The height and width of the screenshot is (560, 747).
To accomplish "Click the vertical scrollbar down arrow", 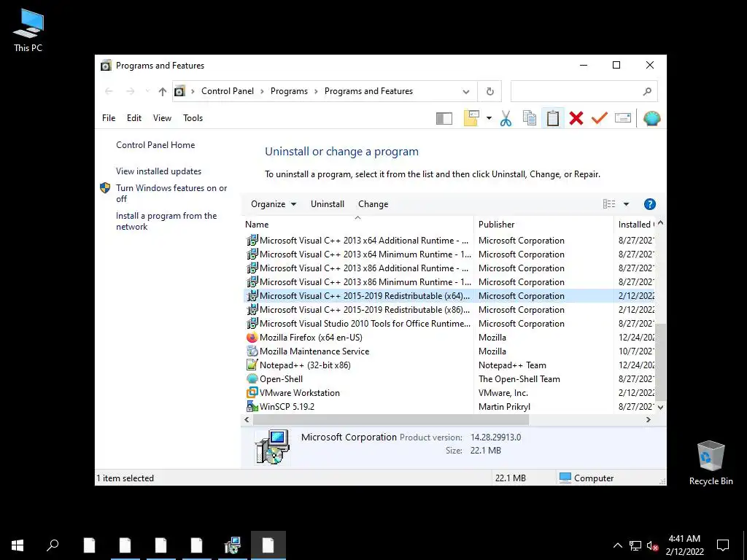I will [x=660, y=407].
